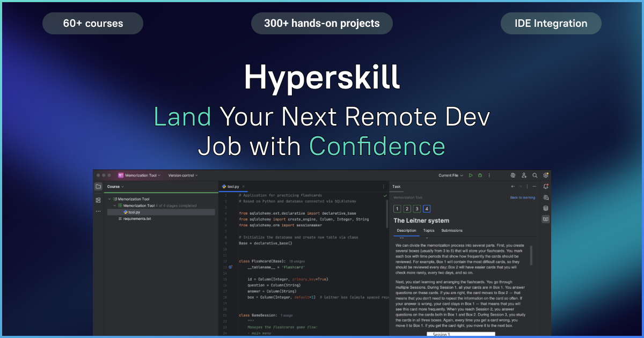Open the Version control dropdown
The width and height of the screenshot is (644, 338).
click(183, 175)
